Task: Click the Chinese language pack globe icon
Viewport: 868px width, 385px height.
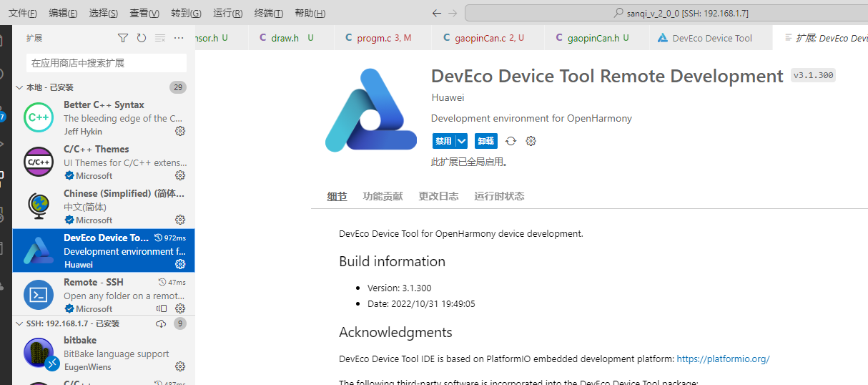Action: click(39, 206)
